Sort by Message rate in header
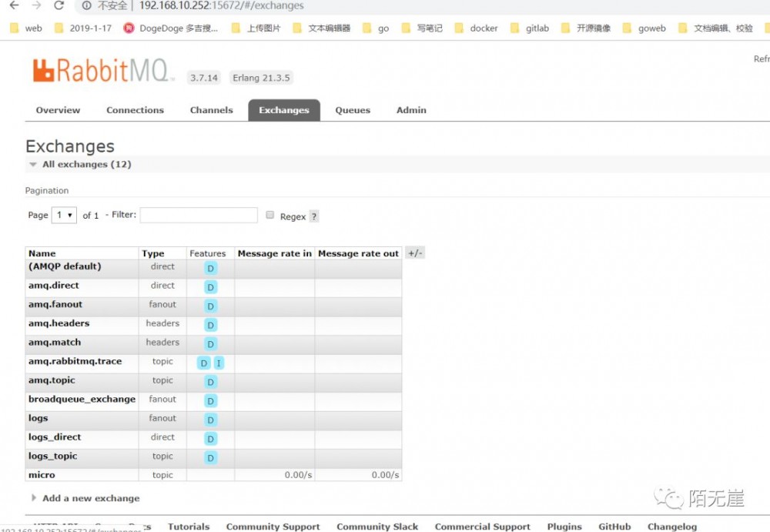This screenshot has width=770, height=532. point(275,253)
